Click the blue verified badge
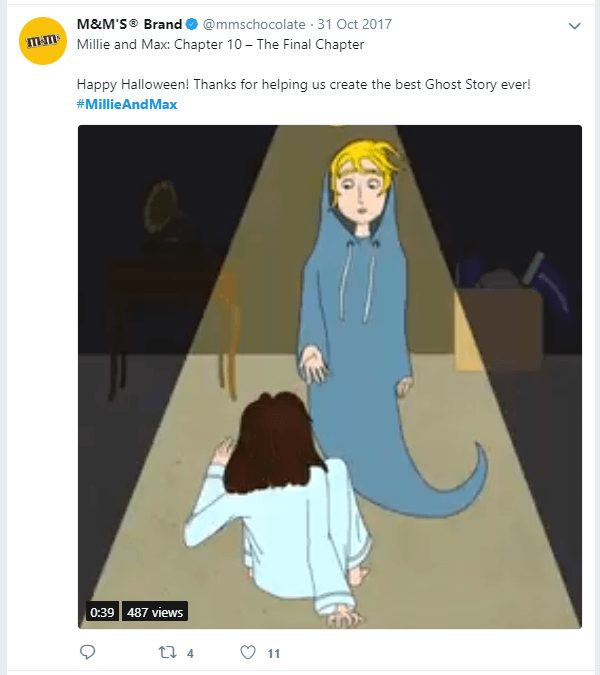This screenshot has width=600, height=675. 194,25
